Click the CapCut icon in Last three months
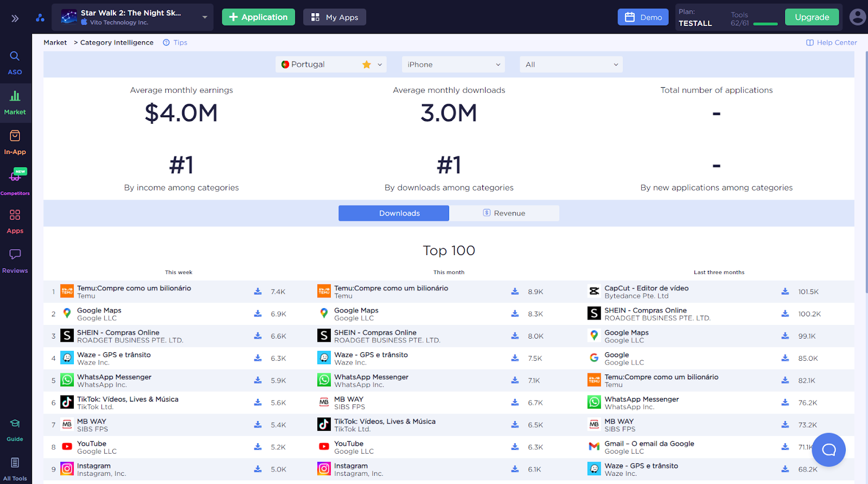 point(594,291)
